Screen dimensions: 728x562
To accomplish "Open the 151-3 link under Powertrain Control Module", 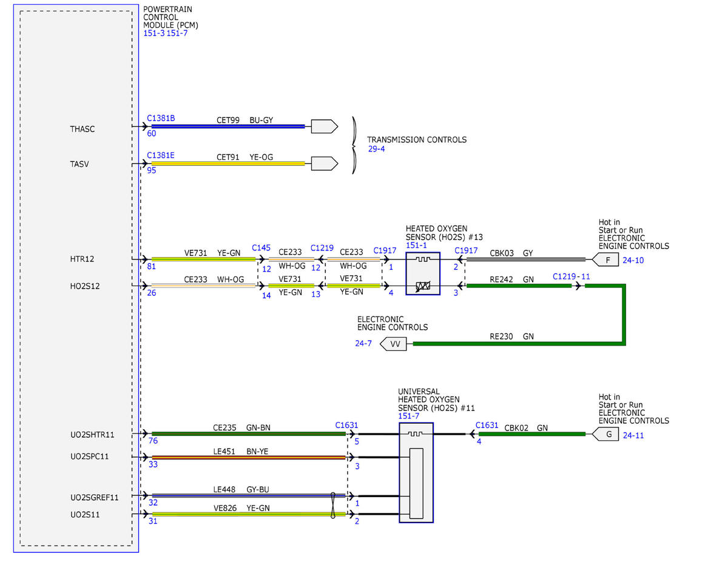I will pyautogui.click(x=153, y=34).
